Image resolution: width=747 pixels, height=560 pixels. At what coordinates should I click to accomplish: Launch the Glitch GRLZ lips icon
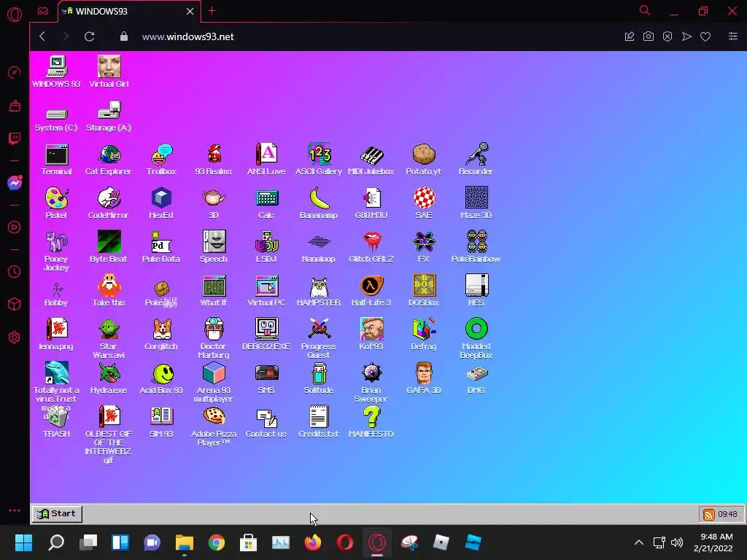coord(371,248)
